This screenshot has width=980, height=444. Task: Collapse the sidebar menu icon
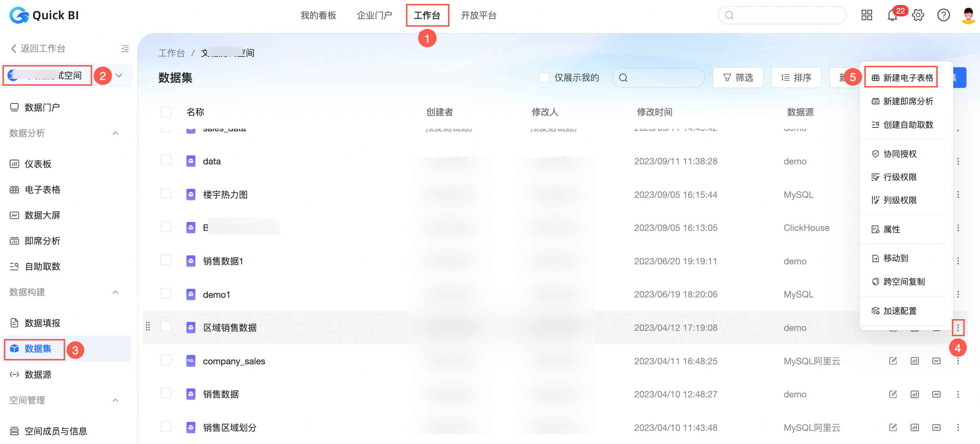pos(125,48)
